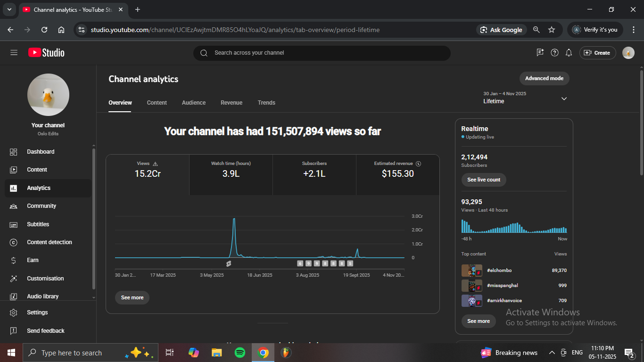This screenshot has height=362, width=644.
Task: Open the #elchombo video thumbnail
Action: (x=471, y=271)
